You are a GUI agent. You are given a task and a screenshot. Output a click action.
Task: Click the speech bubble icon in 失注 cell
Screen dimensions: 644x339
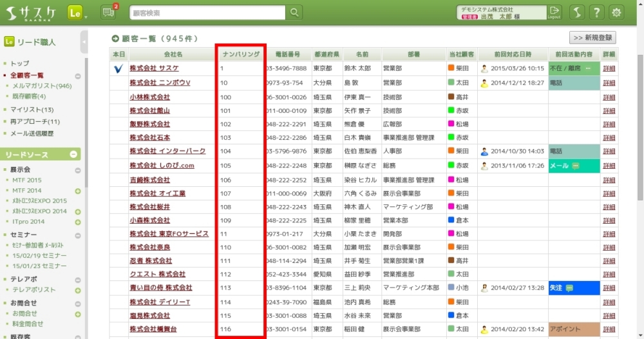[569, 287]
